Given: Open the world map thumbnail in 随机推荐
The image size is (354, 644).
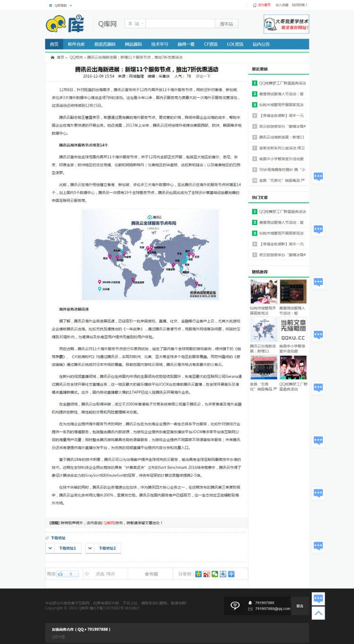Looking at the screenshot, I should click(x=264, y=330).
